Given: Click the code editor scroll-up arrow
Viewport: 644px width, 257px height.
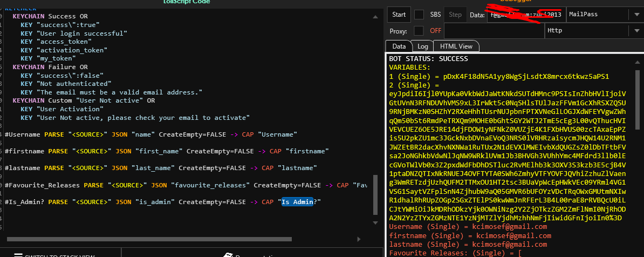Looking at the screenshot, I should tap(374, 17).
